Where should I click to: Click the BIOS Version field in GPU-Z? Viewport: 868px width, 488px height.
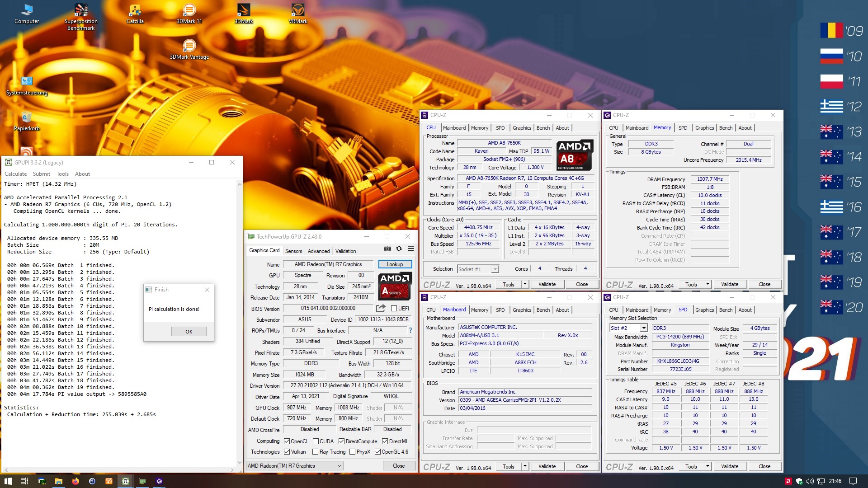click(328, 308)
